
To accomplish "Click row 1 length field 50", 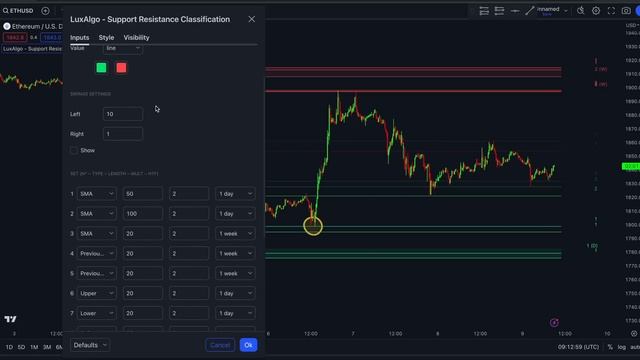I will tap(142, 194).
